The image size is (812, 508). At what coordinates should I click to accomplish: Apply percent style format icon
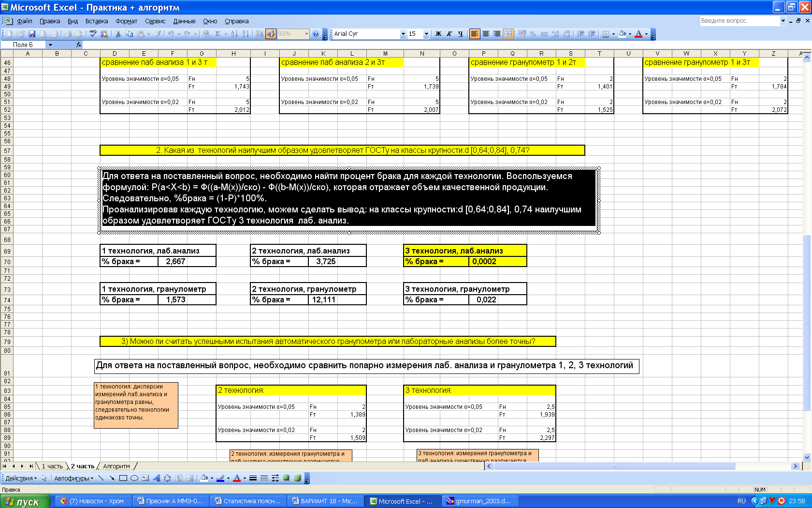point(533,34)
